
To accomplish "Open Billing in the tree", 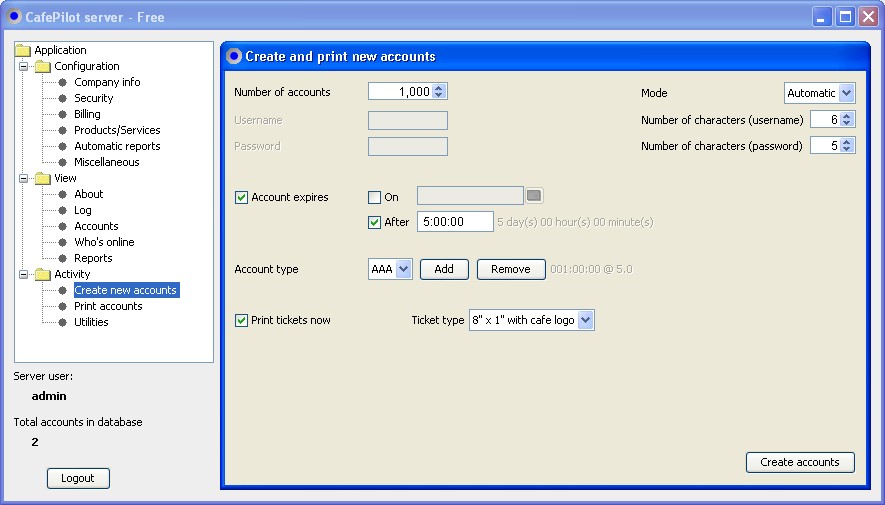I will (x=87, y=114).
